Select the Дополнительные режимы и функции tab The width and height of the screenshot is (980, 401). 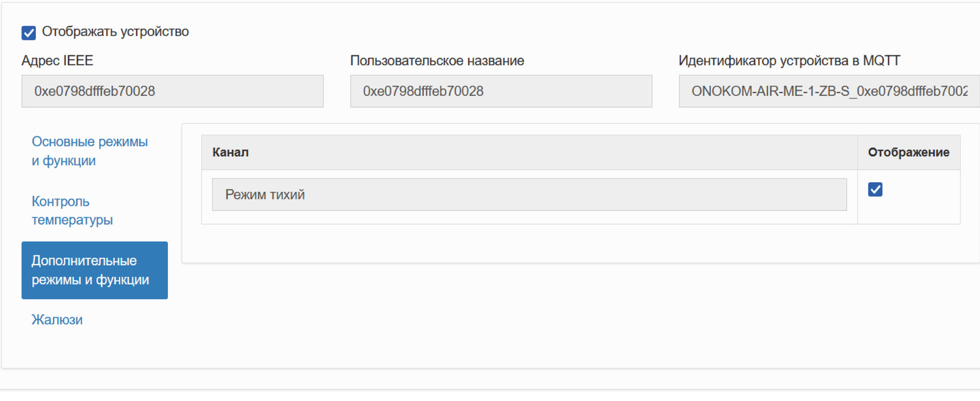click(94, 270)
